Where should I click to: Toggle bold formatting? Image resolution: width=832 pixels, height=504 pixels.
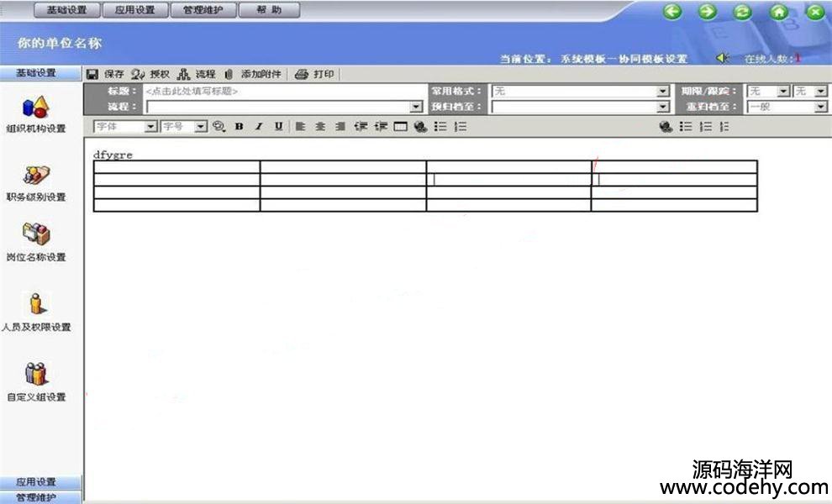pos(239,126)
